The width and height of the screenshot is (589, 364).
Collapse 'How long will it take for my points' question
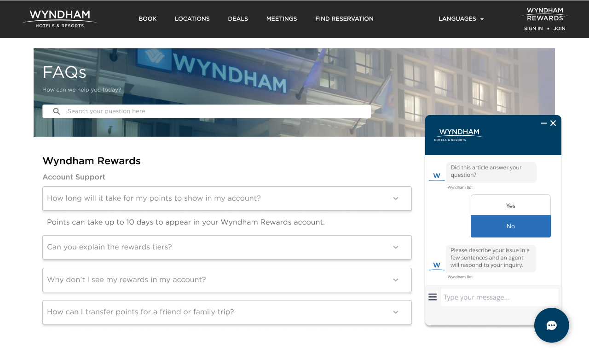point(227,198)
